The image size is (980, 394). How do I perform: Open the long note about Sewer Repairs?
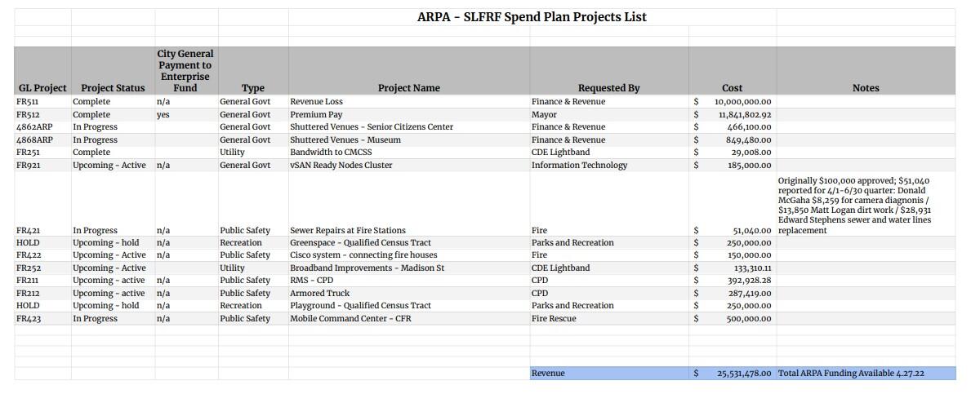tap(856, 205)
